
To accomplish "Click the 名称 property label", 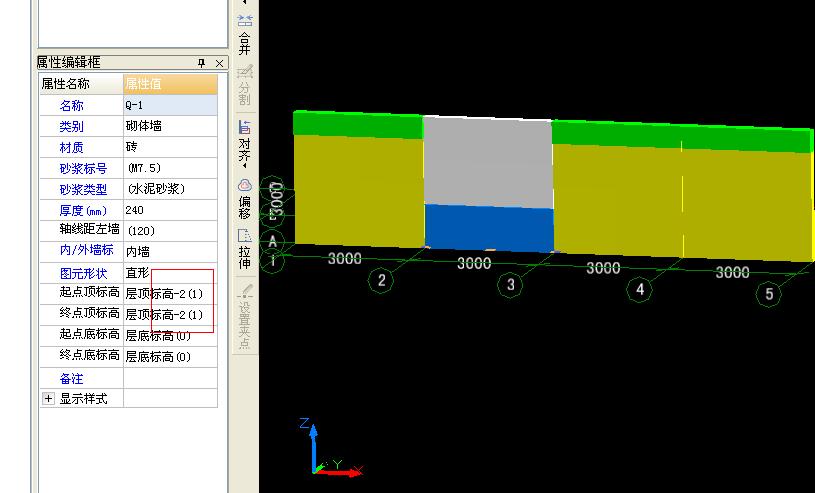I will pyautogui.click(x=71, y=105).
